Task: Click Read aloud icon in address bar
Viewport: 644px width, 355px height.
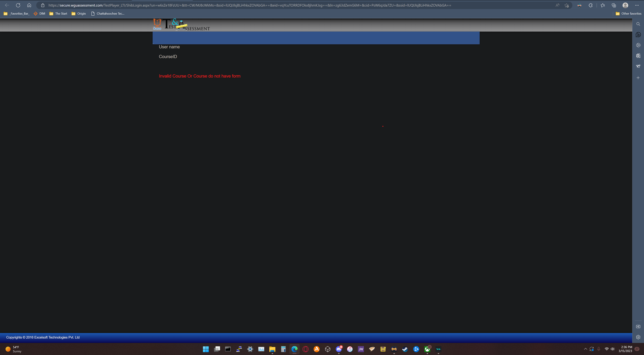Action: tap(557, 5)
